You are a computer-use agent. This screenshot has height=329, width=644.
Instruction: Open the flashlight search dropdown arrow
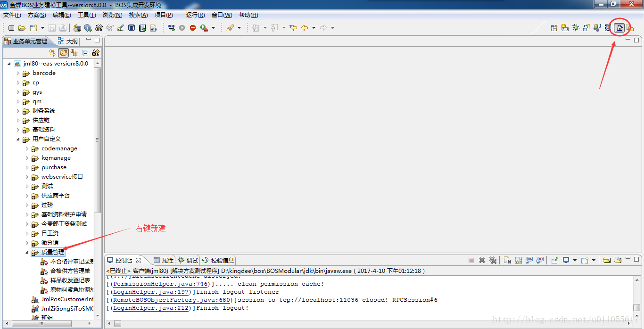click(239, 28)
